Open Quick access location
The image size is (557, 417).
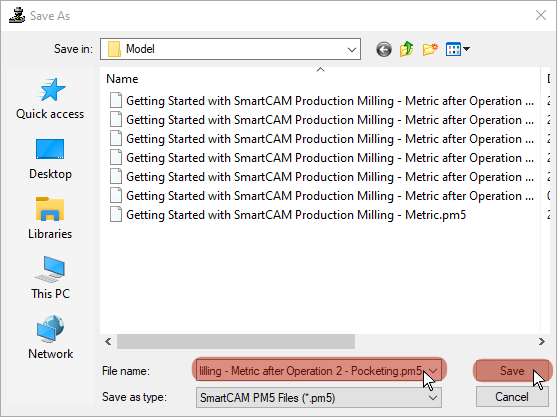pyautogui.click(x=50, y=99)
